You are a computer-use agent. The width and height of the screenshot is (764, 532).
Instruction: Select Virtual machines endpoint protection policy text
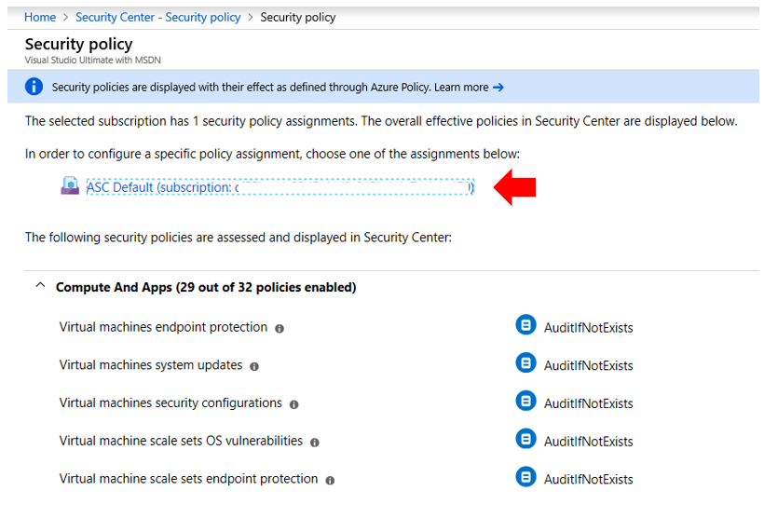163,327
